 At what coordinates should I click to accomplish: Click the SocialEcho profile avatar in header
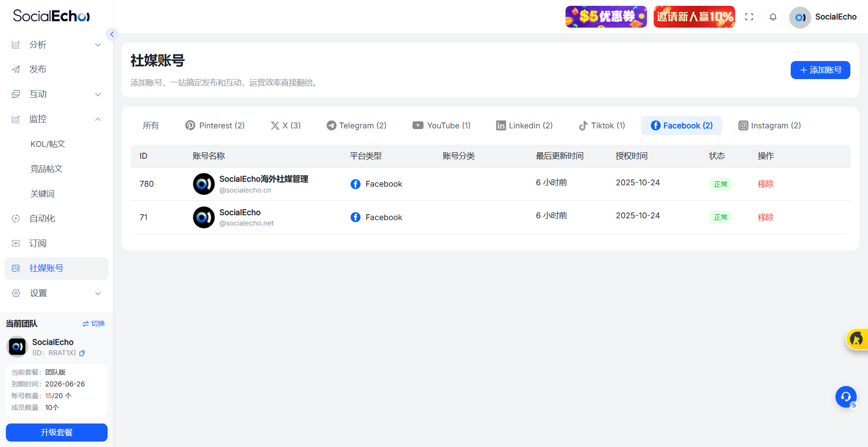tap(800, 17)
